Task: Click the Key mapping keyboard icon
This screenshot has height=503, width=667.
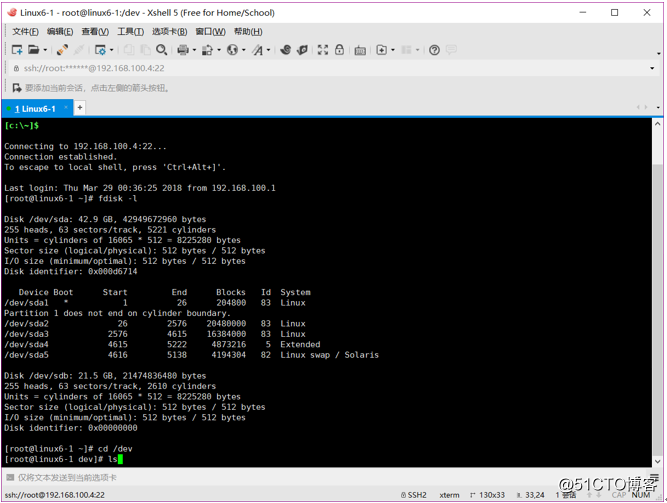Action: pos(360,50)
